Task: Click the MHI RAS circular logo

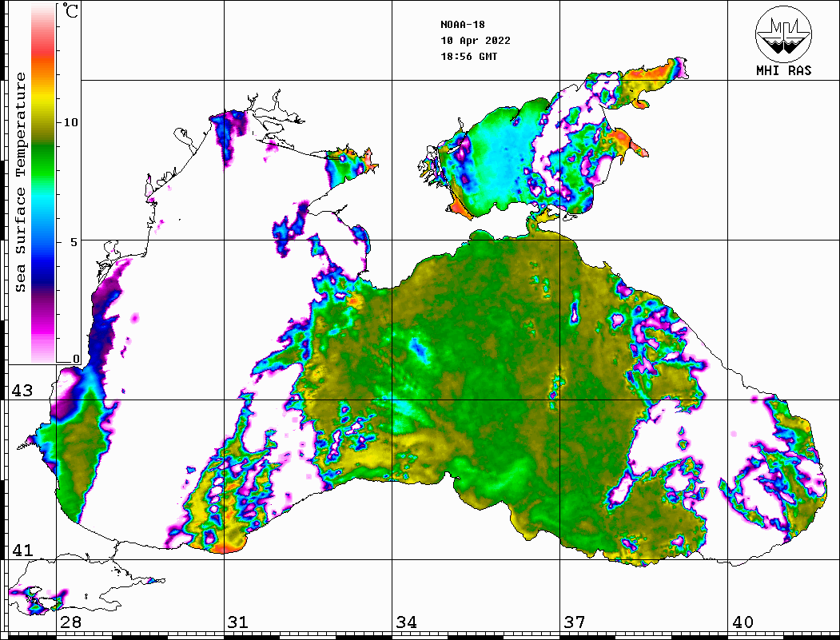Action: (783, 34)
